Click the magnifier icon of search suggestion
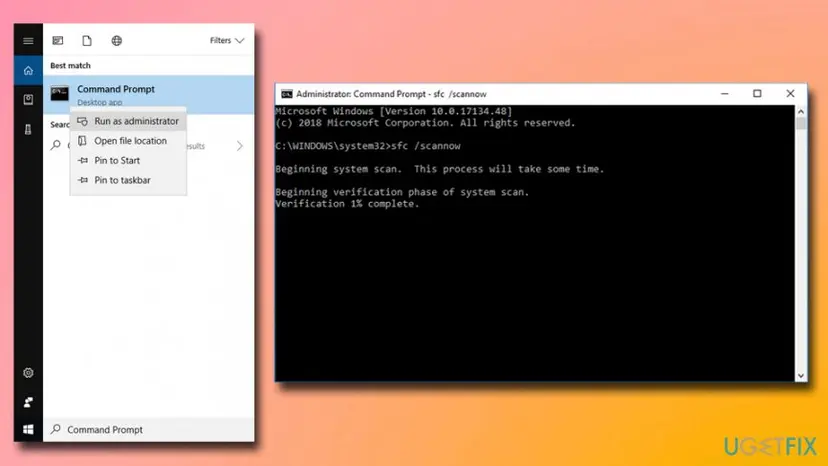This screenshot has width=828, height=466. 55,145
